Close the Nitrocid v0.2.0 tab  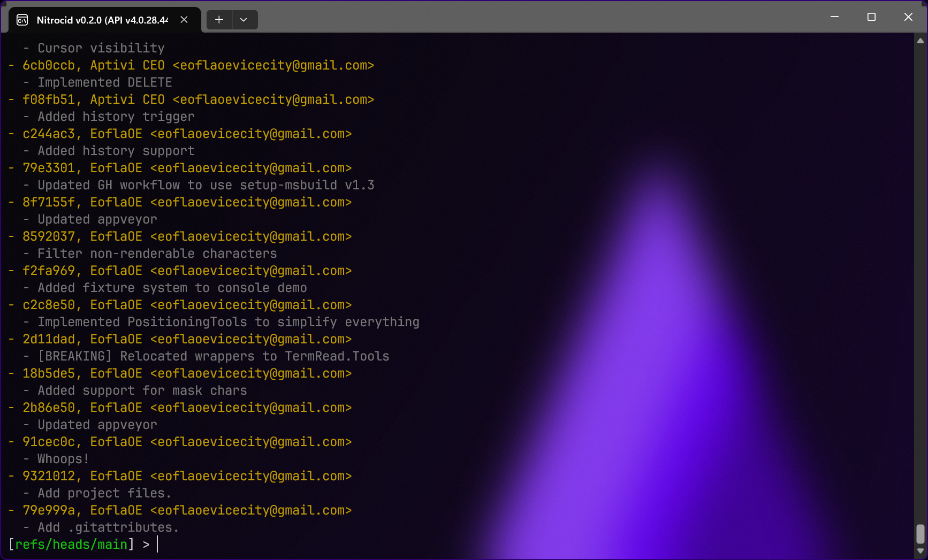point(184,20)
